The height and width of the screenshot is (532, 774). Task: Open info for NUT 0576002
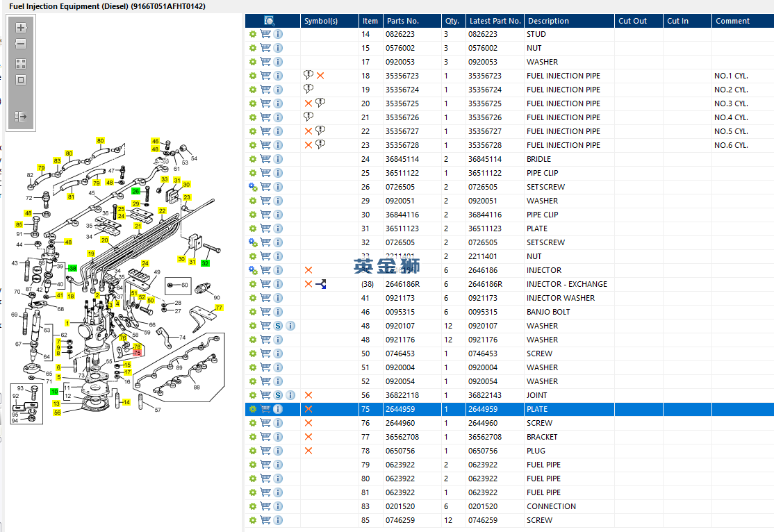click(x=278, y=48)
